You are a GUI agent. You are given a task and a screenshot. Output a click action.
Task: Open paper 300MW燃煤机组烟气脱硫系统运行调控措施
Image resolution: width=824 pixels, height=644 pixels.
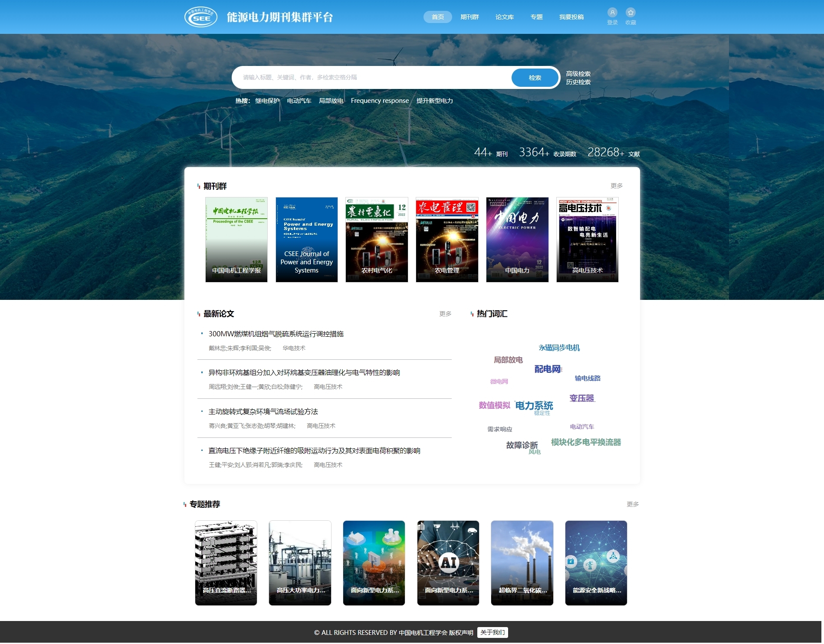pyautogui.click(x=276, y=334)
